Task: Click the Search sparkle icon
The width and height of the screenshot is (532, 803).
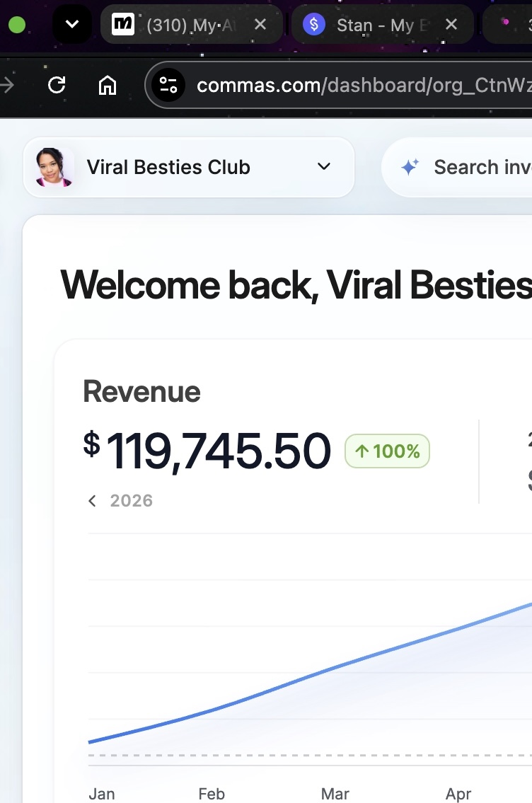Action: (x=410, y=167)
